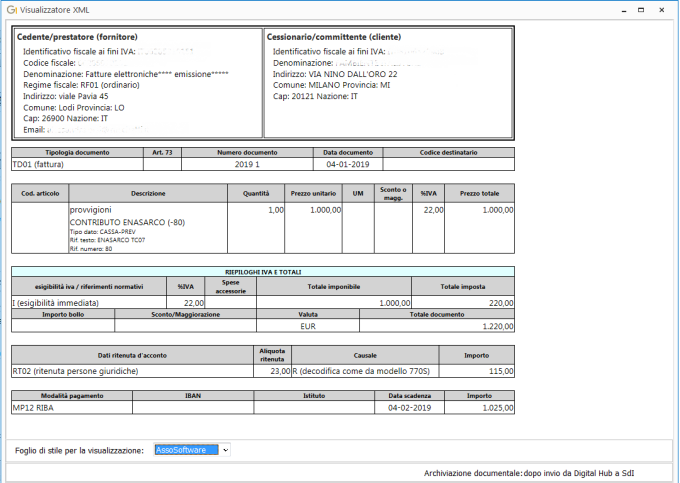Maximize the Visualizzatore XML window
Screen dimensions: 680x483
click(641, 10)
